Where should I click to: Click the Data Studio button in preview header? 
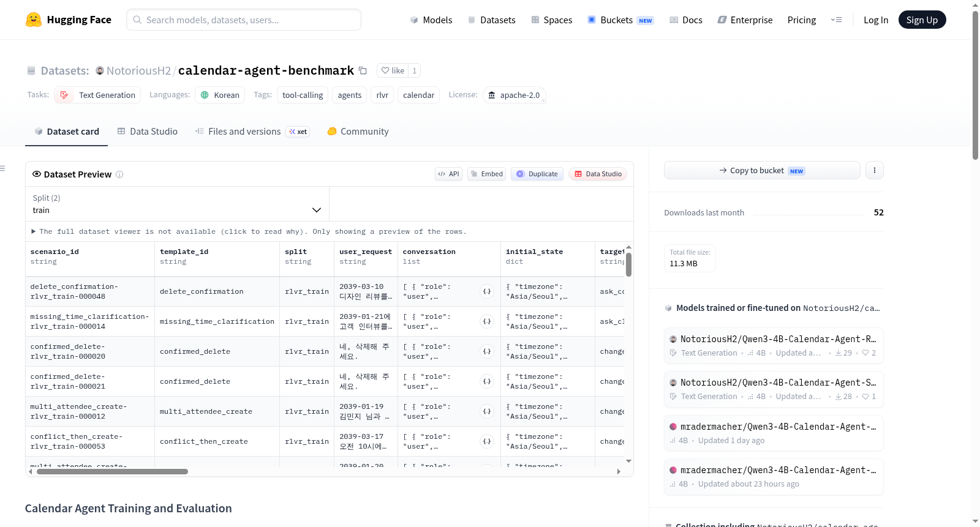click(x=598, y=174)
